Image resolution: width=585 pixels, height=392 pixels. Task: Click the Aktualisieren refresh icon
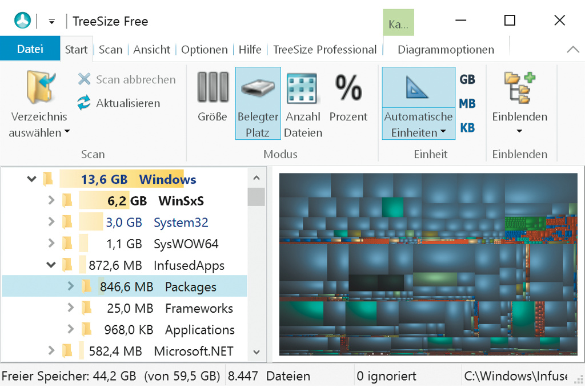(x=85, y=103)
